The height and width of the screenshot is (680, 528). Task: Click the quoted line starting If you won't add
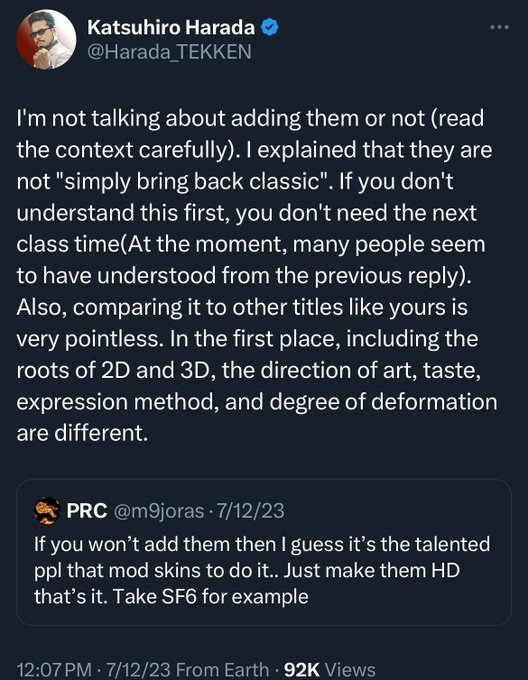coord(262,544)
